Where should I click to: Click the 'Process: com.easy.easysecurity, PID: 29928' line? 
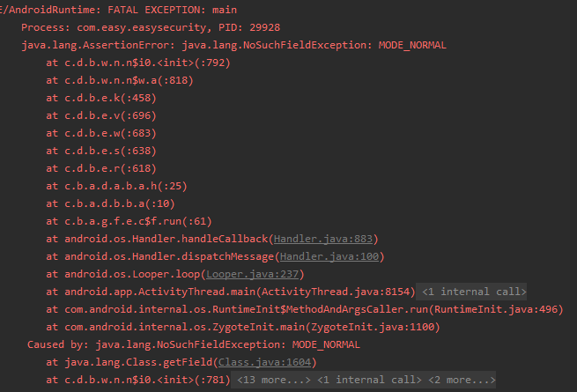[x=151, y=27]
